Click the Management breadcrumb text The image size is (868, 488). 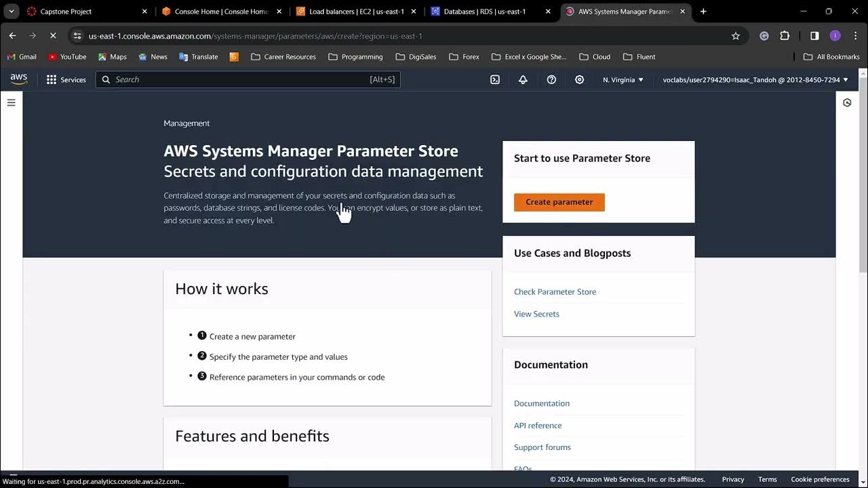point(186,123)
